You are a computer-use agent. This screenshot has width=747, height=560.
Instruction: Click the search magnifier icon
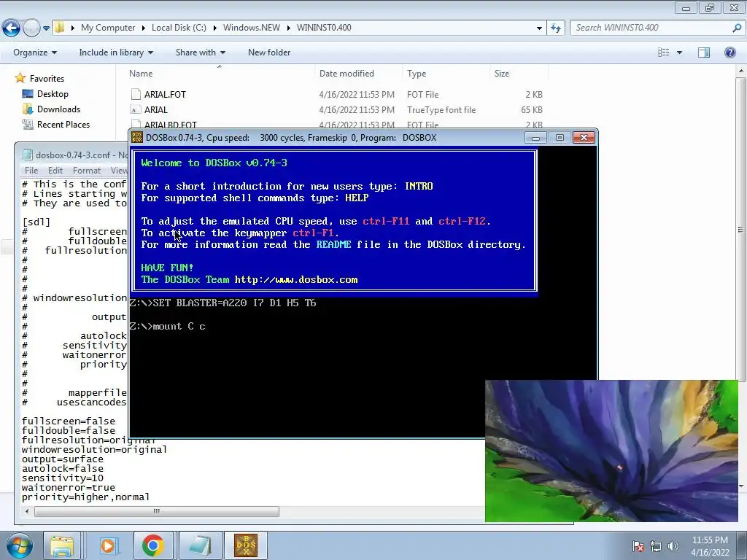pyautogui.click(x=737, y=28)
